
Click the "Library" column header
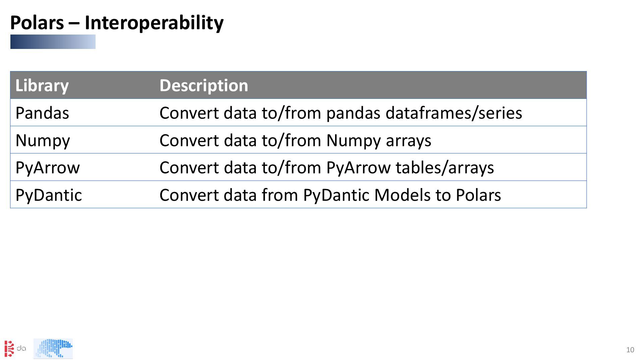pos(42,85)
